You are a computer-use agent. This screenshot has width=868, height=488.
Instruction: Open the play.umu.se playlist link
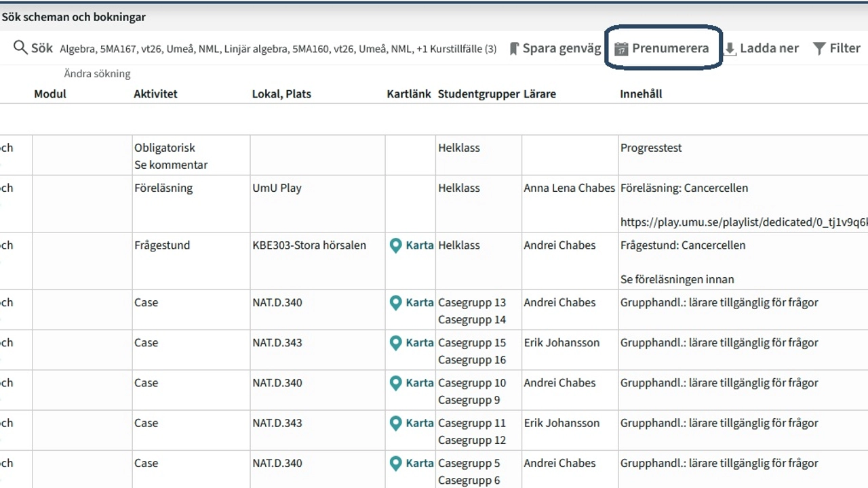click(x=743, y=222)
